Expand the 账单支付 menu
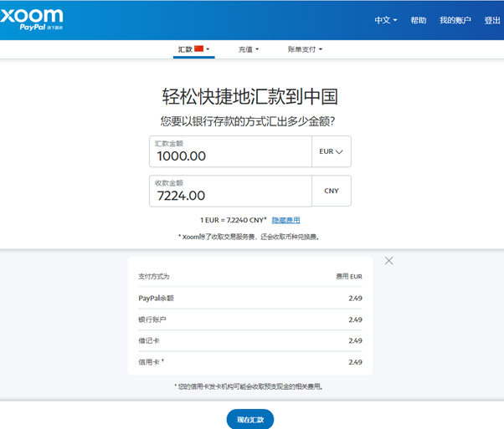This screenshot has width=504, height=429. (x=305, y=49)
